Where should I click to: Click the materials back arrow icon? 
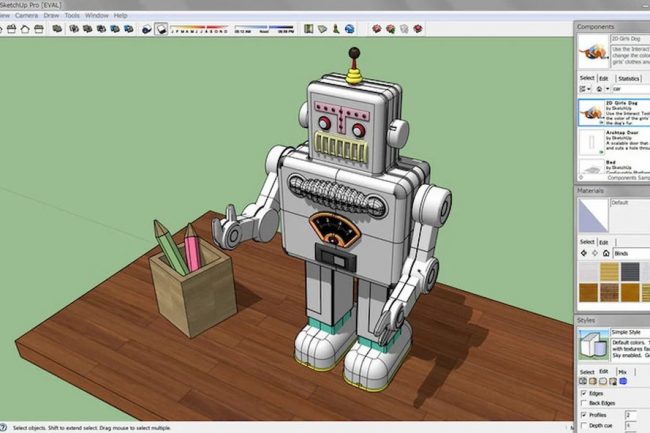pos(584,254)
